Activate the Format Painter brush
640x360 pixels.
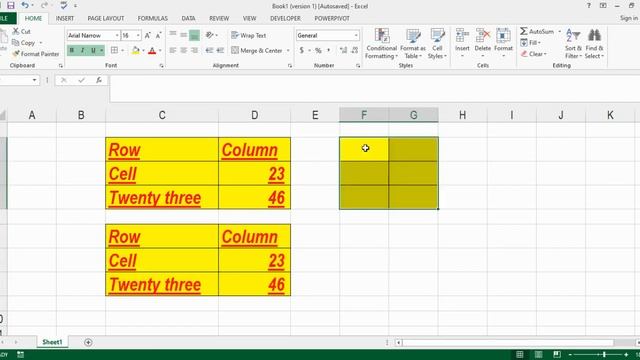pyautogui.click(x=16, y=53)
